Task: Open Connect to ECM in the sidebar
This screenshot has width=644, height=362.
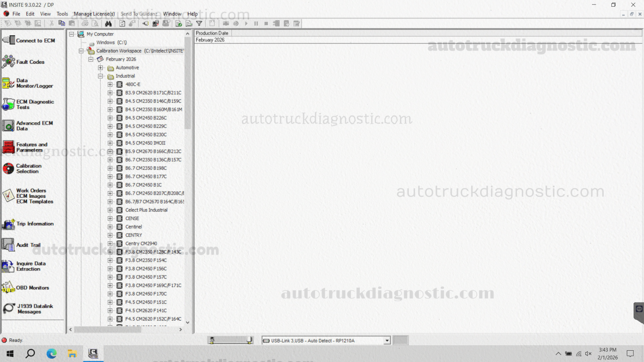Action: tap(29, 41)
